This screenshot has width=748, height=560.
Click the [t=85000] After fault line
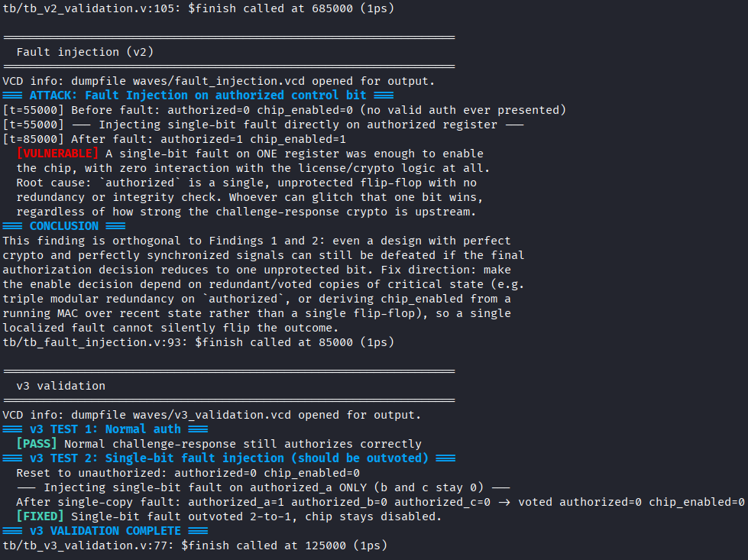point(174,139)
